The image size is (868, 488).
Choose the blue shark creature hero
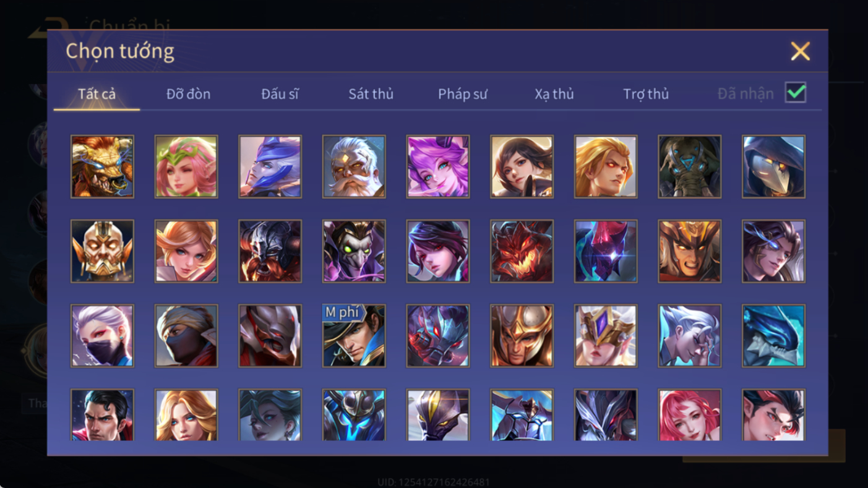tap(773, 336)
